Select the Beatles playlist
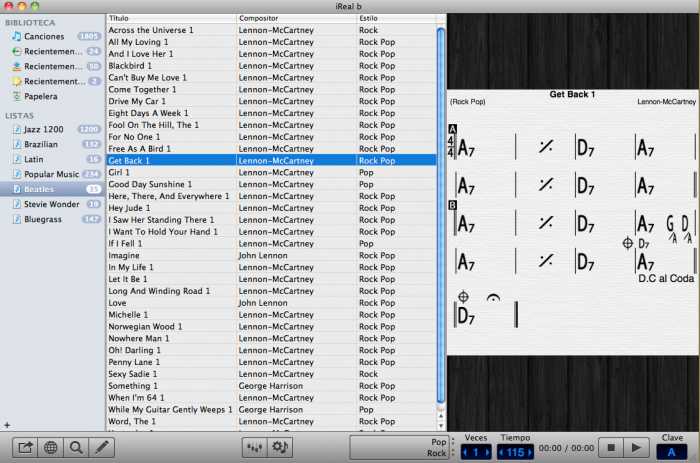700x463 pixels. click(x=53, y=189)
